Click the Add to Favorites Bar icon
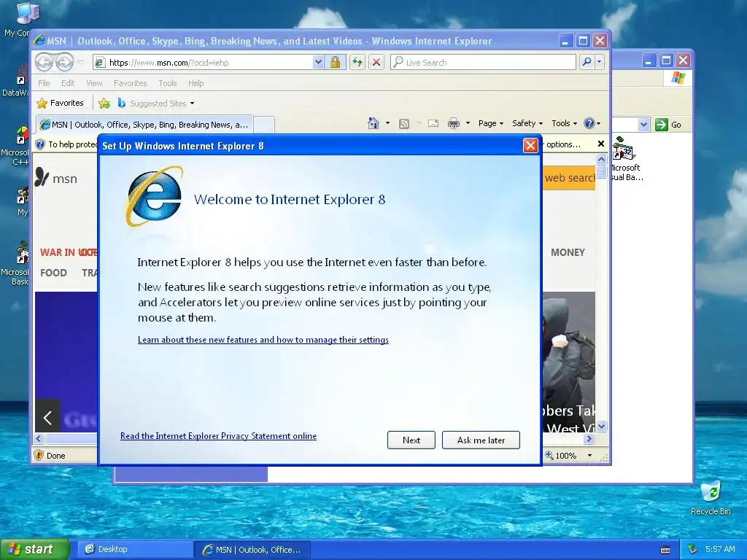The image size is (747, 560). click(x=104, y=103)
